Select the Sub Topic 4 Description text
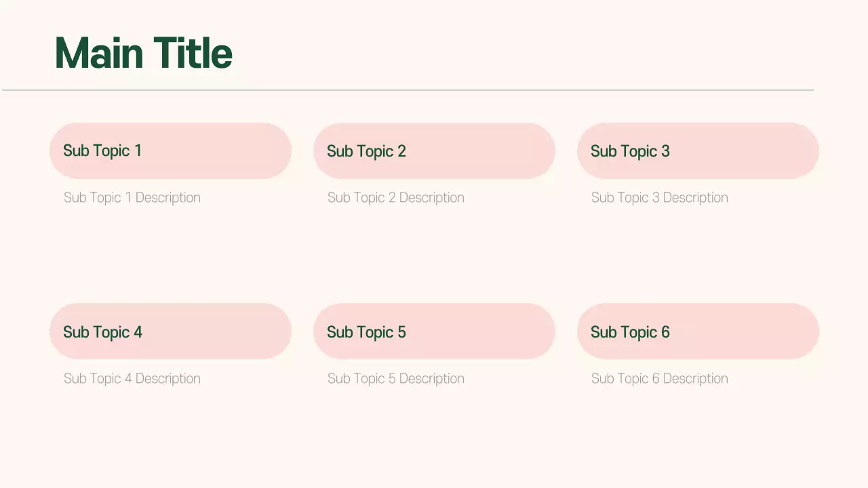Image resolution: width=868 pixels, height=488 pixels. (132, 379)
